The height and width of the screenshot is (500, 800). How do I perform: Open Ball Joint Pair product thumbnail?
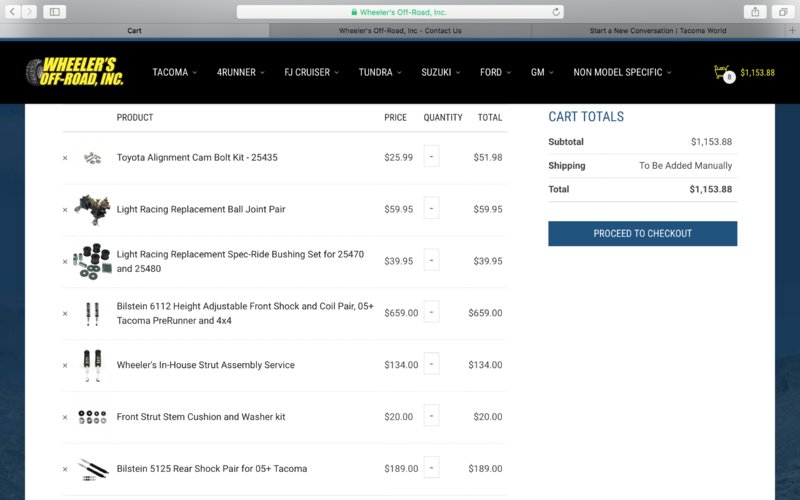pyautogui.click(x=92, y=209)
